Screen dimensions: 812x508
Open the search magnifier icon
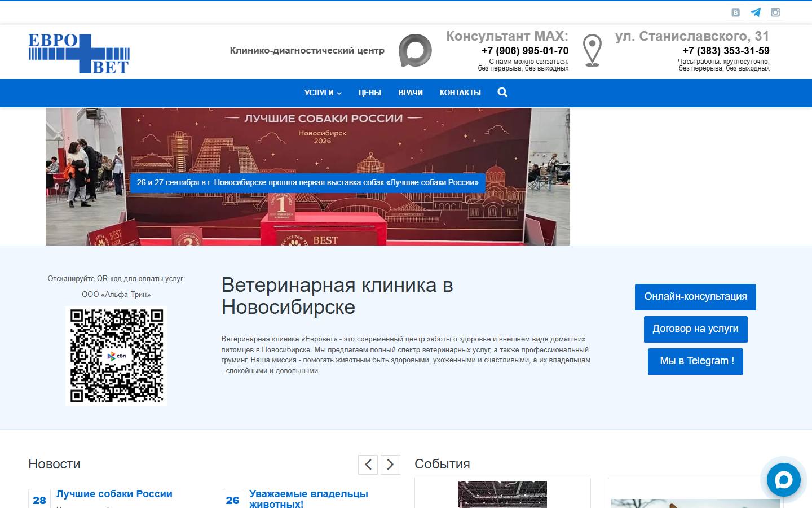pos(502,93)
